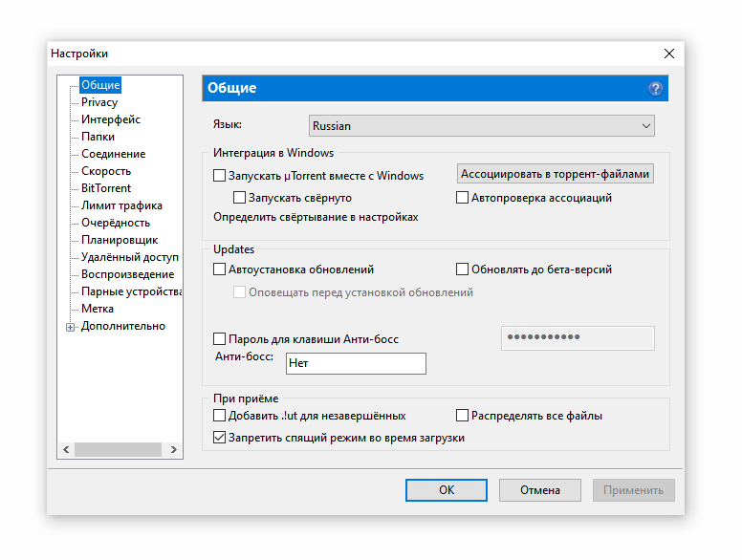This screenshot has width=742, height=560.
Task: Go to Соединение settings
Action: click(x=113, y=154)
